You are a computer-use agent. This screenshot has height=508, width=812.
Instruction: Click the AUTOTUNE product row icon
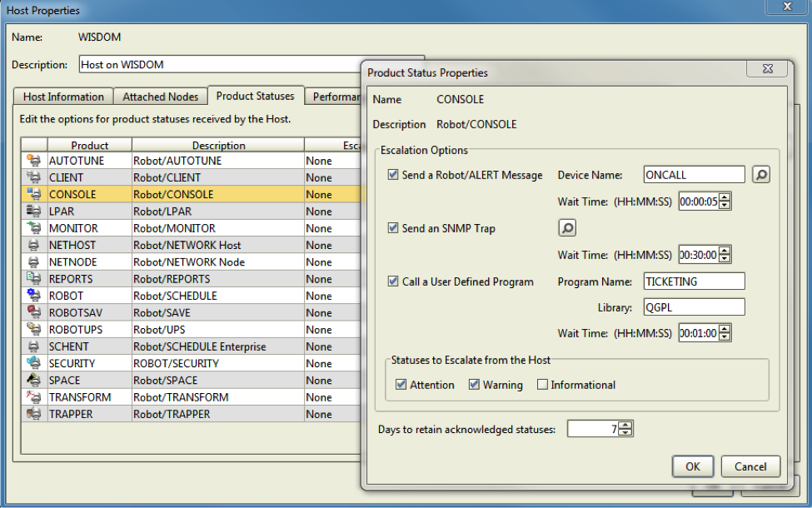point(33,161)
